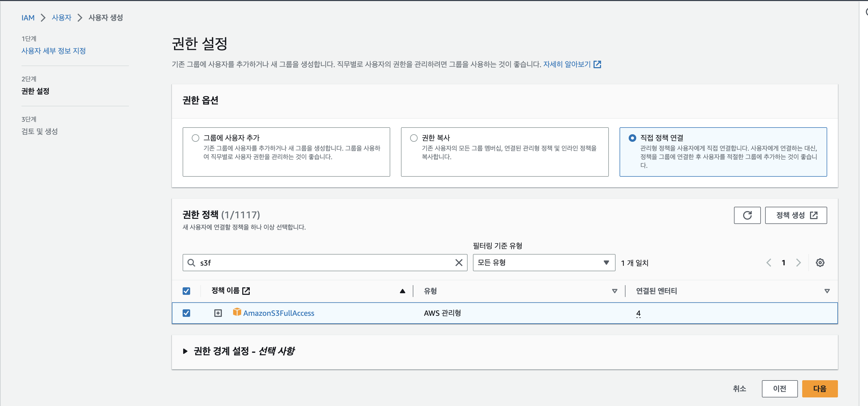This screenshot has height=406, width=868.
Task: Open 사용자 breadcrumb link
Action: [x=61, y=17]
